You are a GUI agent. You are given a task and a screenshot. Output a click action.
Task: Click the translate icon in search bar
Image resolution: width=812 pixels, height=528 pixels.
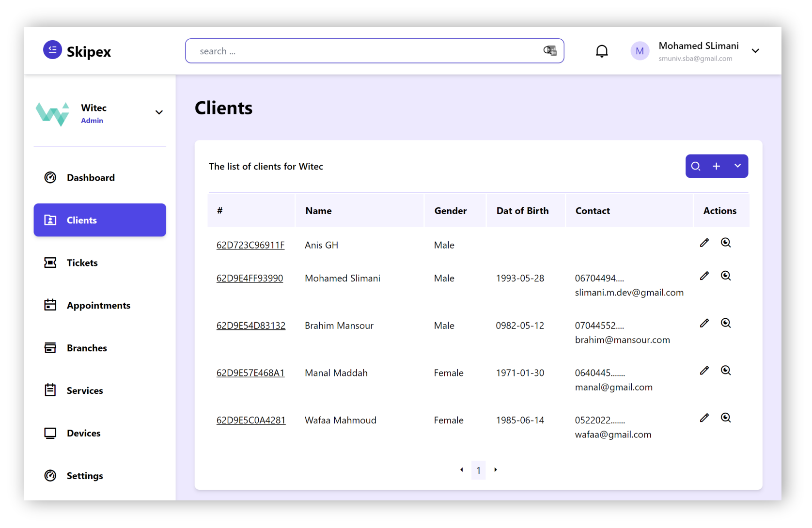click(x=549, y=51)
